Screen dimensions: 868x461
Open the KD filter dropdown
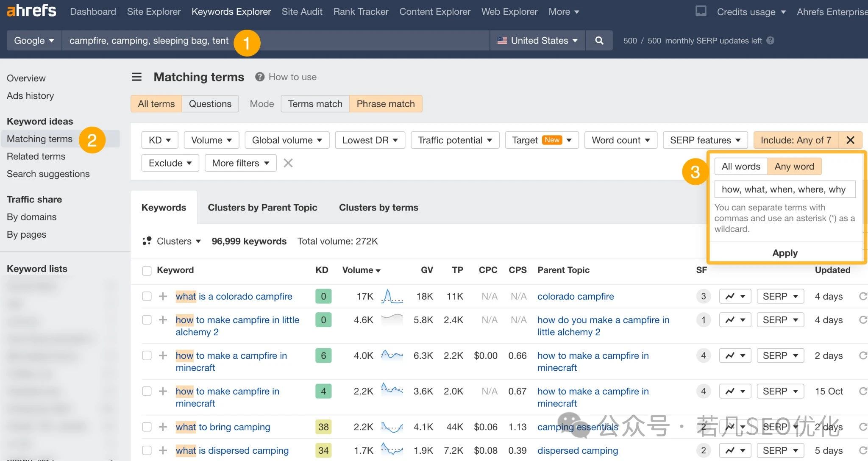160,140
